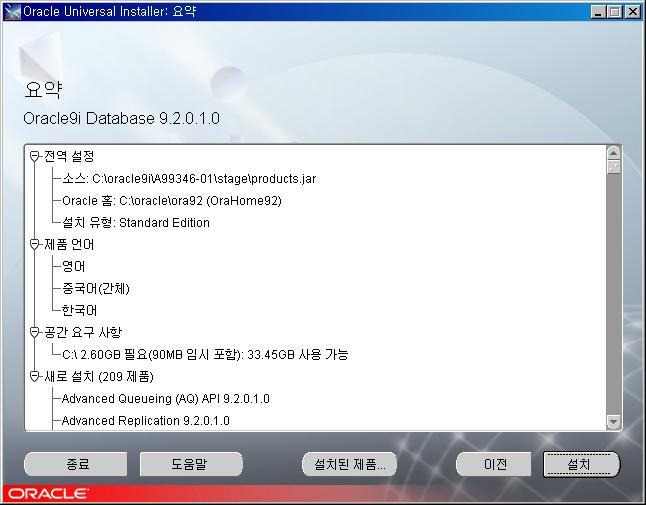Select the 영어 language row
The width and height of the screenshot is (646, 505).
[x=74, y=267]
